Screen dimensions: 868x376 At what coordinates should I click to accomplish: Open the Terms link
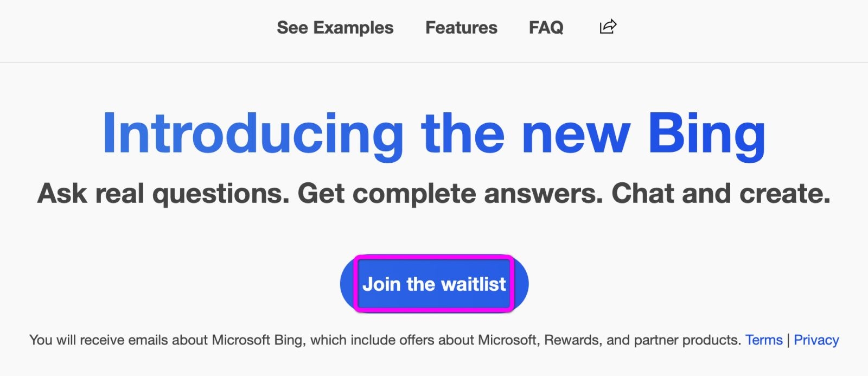763,340
